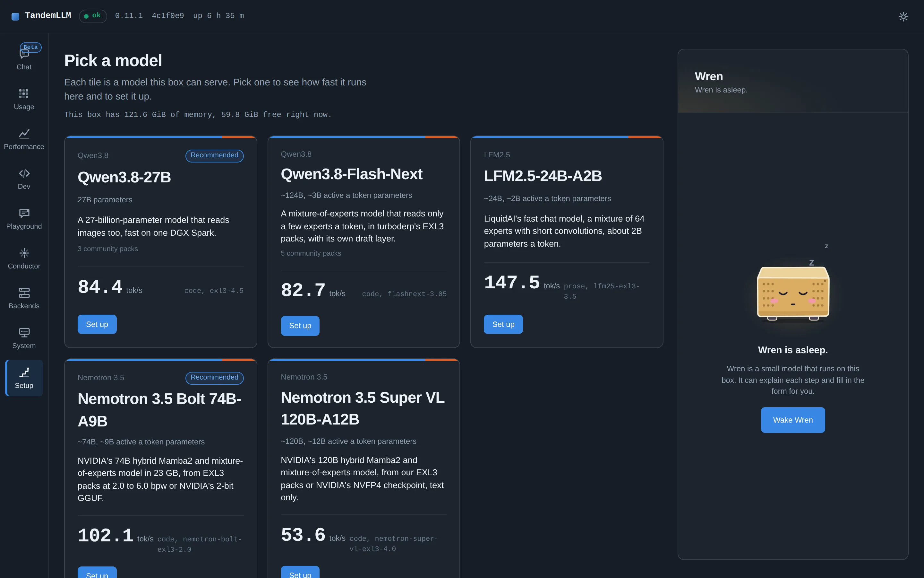The image size is (924, 578).
Task: Click 'code, exl3-4.5' pack label
Action: click(x=214, y=291)
